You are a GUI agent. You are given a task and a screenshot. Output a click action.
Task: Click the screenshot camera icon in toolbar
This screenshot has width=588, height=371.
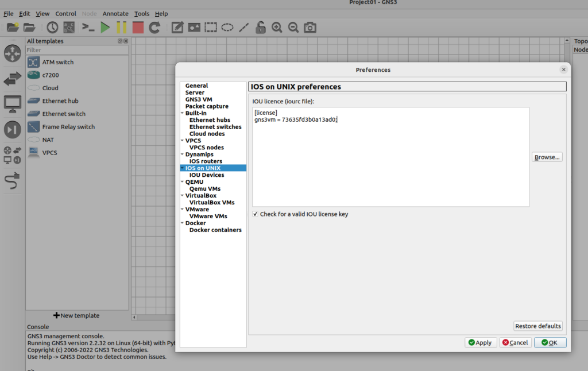(310, 27)
